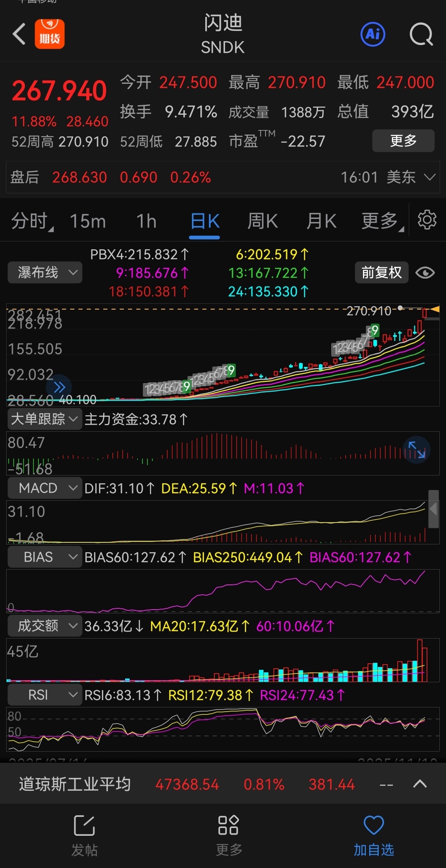The width and height of the screenshot is (446, 868).
Task: Tap the 更多 button in quote details
Action: 403,141
